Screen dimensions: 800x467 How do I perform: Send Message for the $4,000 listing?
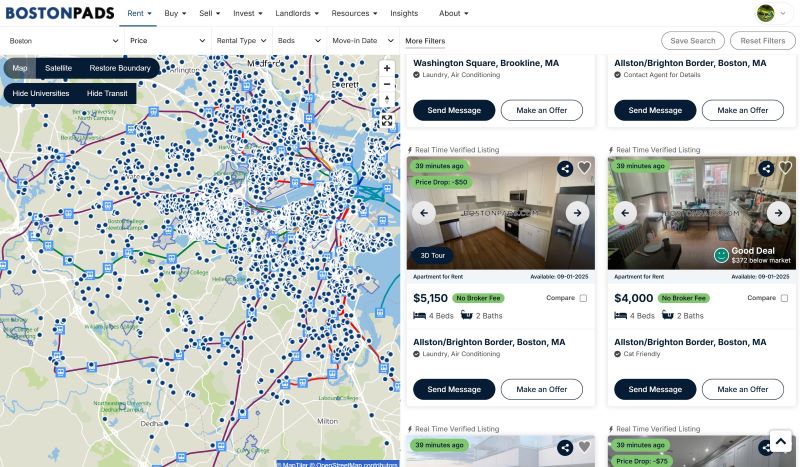coord(655,389)
